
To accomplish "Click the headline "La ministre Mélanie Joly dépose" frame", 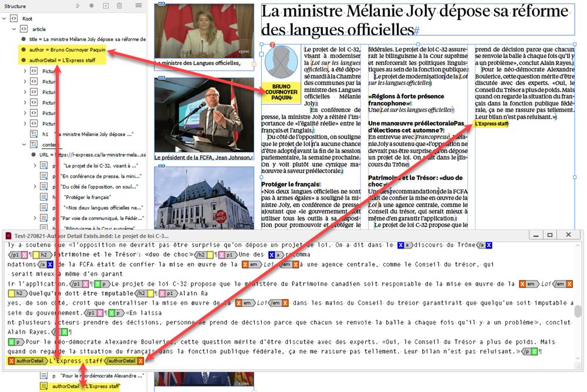I will click(418, 20).
